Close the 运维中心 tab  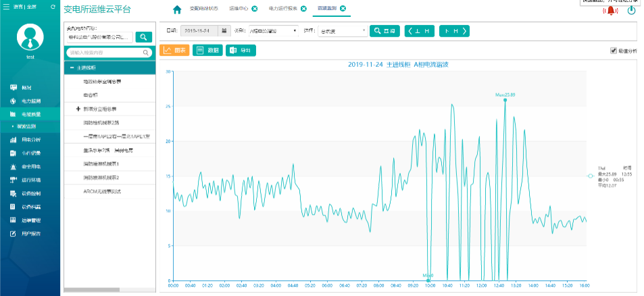click(255, 9)
